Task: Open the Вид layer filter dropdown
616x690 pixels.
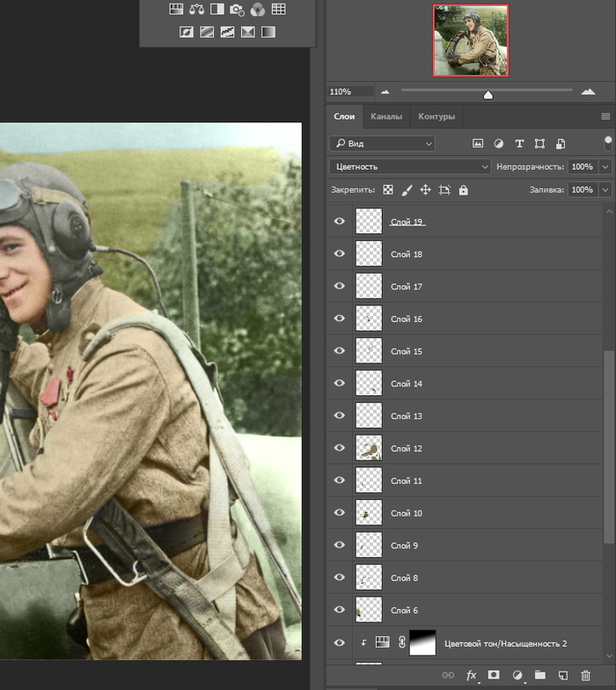Action: point(383,143)
